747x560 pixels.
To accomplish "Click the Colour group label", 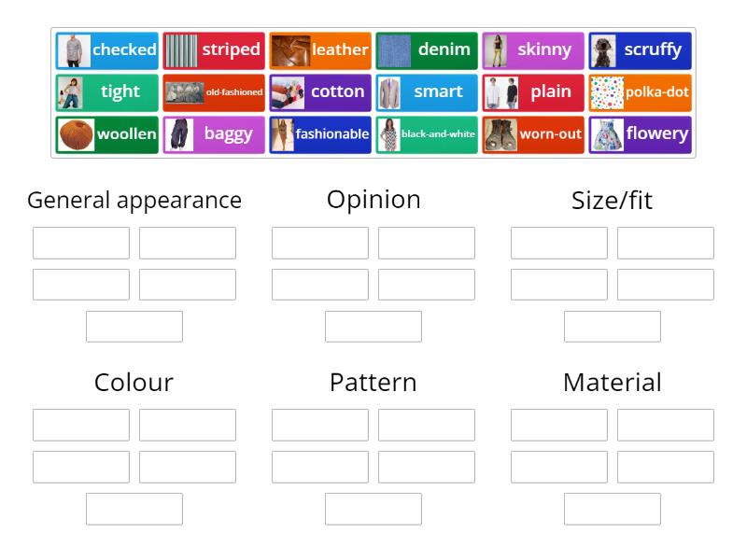I will pos(133,382).
